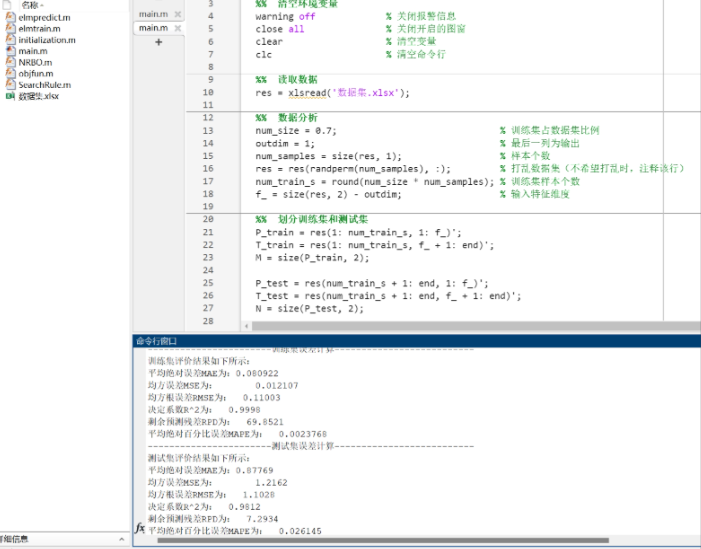701x549 pixels.
Task: Click the active lower main.m editor tab
Action: pyautogui.click(x=153, y=28)
